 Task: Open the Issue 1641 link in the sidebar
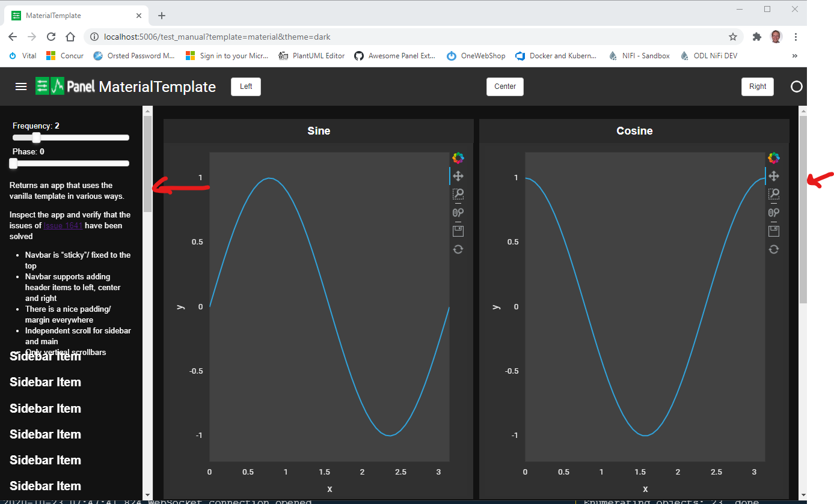click(x=63, y=225)
